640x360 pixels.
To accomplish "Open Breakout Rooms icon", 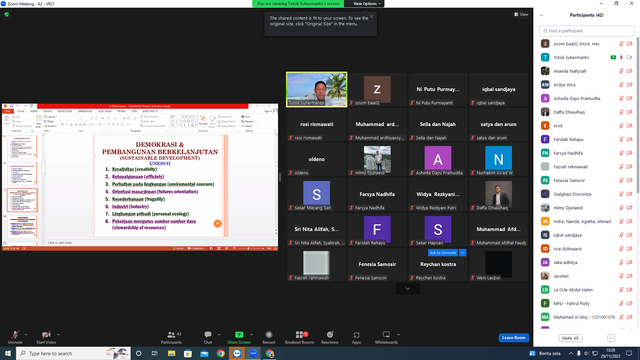I will [x=299, y=335].
